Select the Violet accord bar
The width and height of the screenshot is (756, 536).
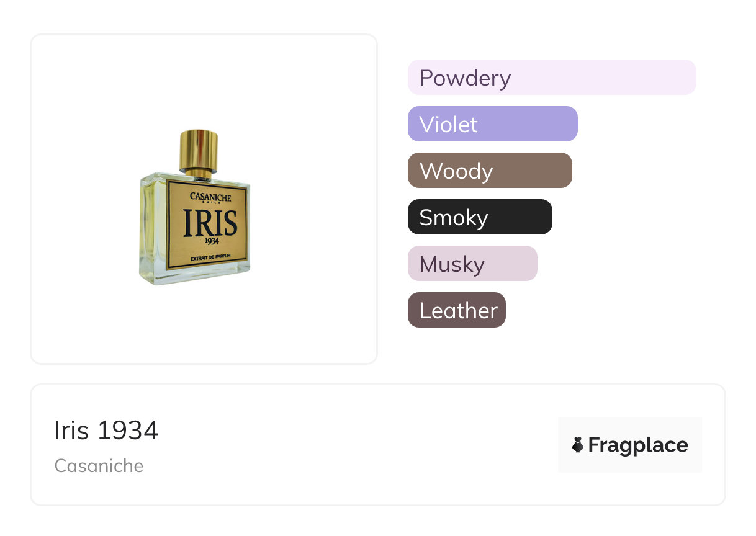pos(492,124)
